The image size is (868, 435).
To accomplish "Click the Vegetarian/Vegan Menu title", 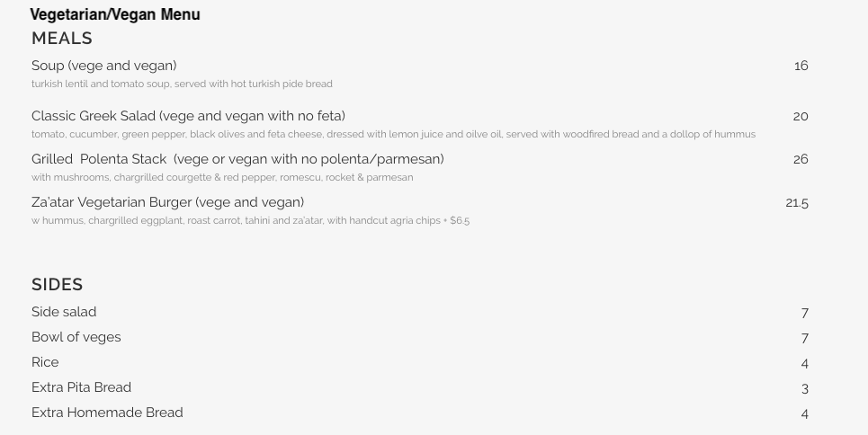I will [x=115, y=14].
